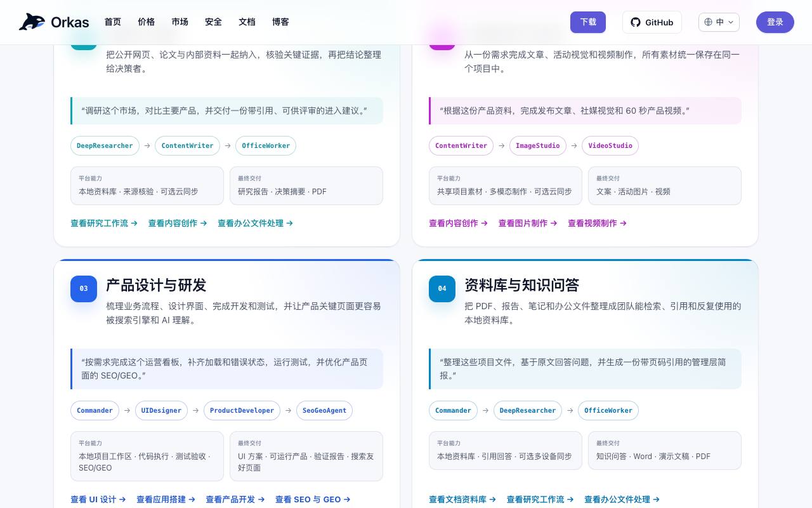Select the OfficeWorker chip in teal card
812x508 pixels.
coord(266,146)
